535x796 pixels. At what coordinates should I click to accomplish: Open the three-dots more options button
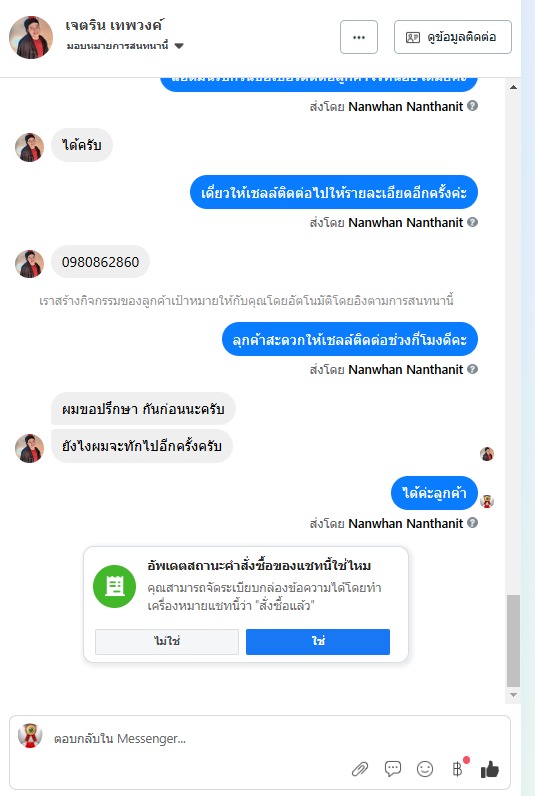click(x=359, y=37)
